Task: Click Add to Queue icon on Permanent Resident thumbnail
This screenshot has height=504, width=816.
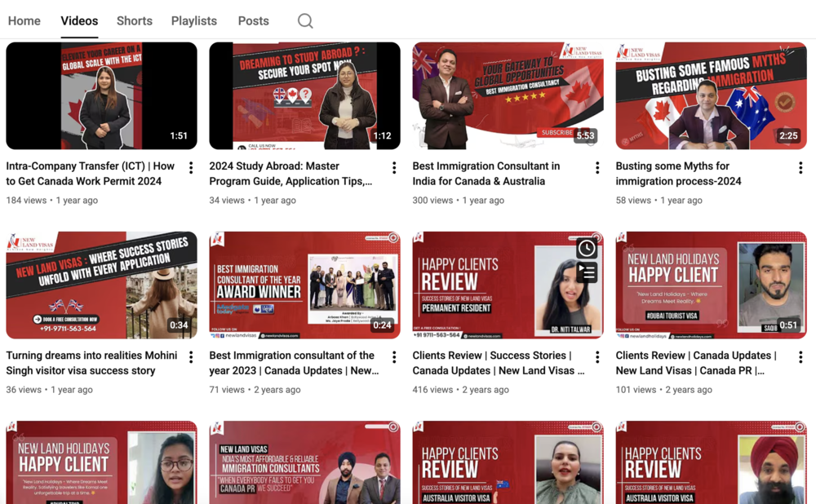Action: 586,272
